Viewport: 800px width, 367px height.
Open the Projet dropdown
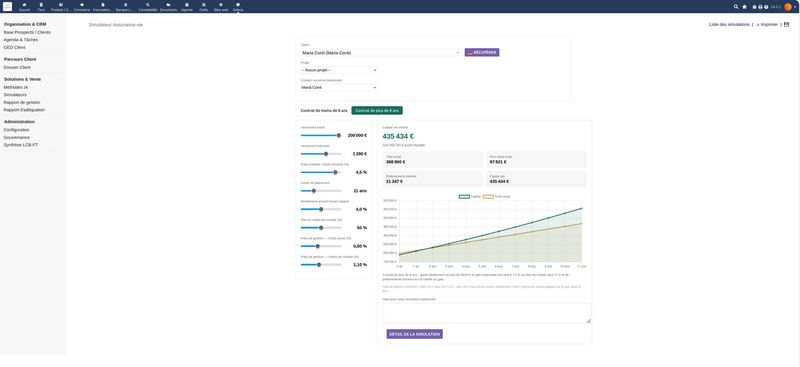click(x=339, y=70)
